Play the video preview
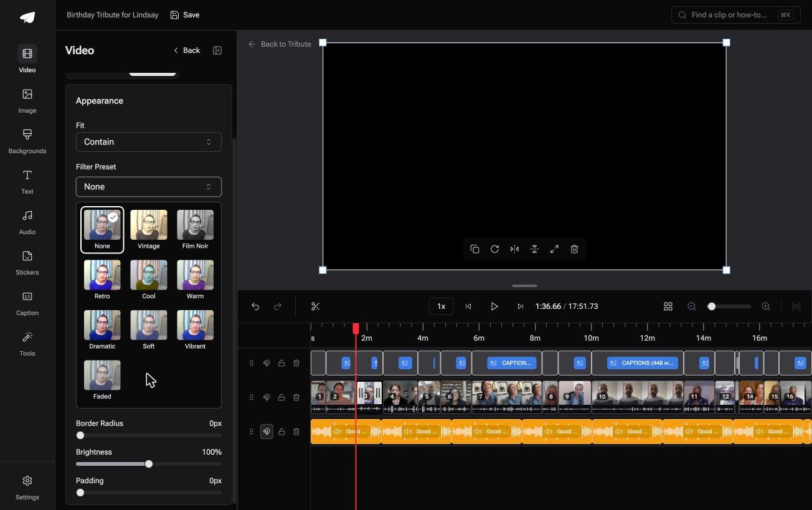 494,306
